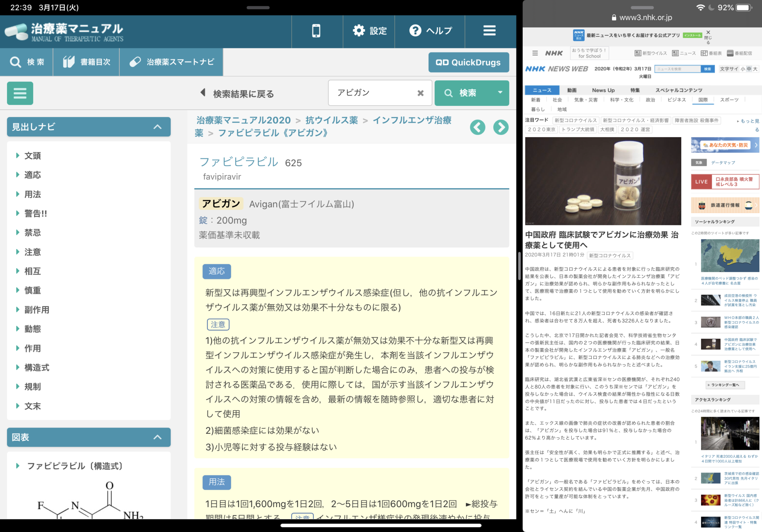Click the 適応 section label
Screen dimensions: 762x532
[x=217, y=271]
